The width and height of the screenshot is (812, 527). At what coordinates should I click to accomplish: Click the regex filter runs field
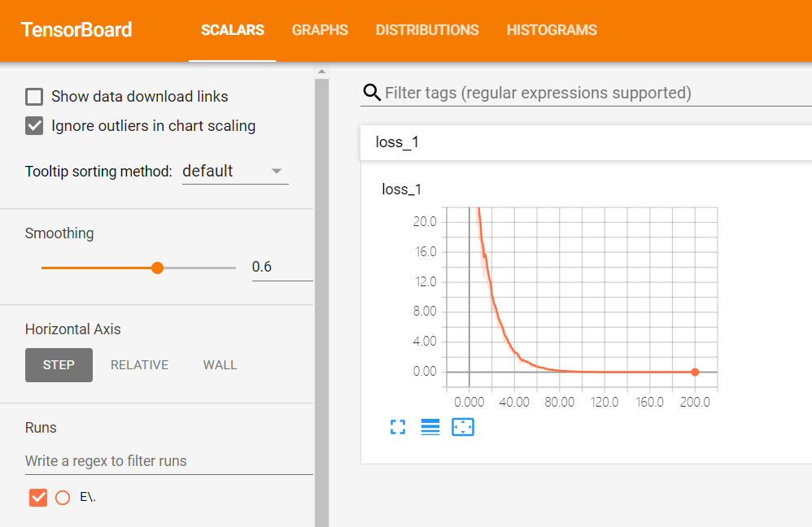tap(169, 461)
